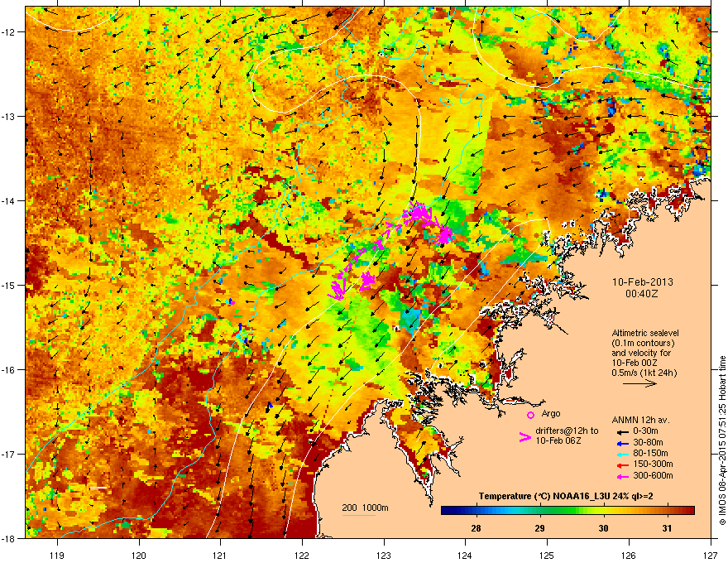Click the '(0.1m contours)' text
The image size is (728, 563).
tap(643, 343)
